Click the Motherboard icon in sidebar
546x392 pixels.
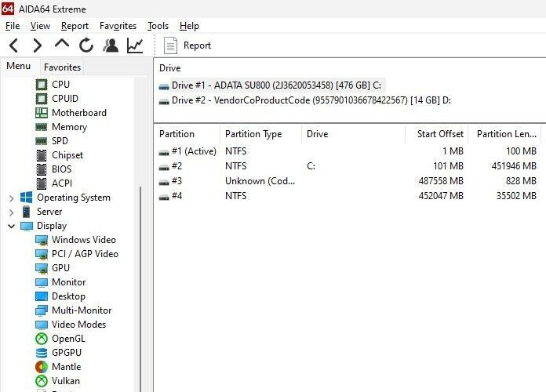[x=42, y=113]
